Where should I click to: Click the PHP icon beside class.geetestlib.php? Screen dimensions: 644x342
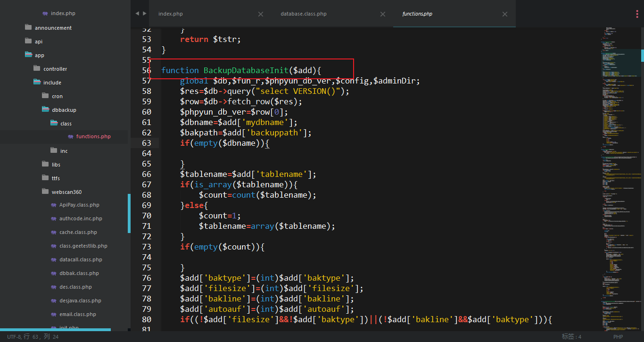click(54, 246)
